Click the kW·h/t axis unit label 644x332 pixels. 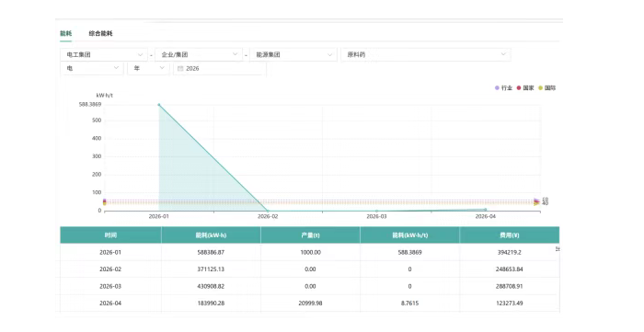104,96
